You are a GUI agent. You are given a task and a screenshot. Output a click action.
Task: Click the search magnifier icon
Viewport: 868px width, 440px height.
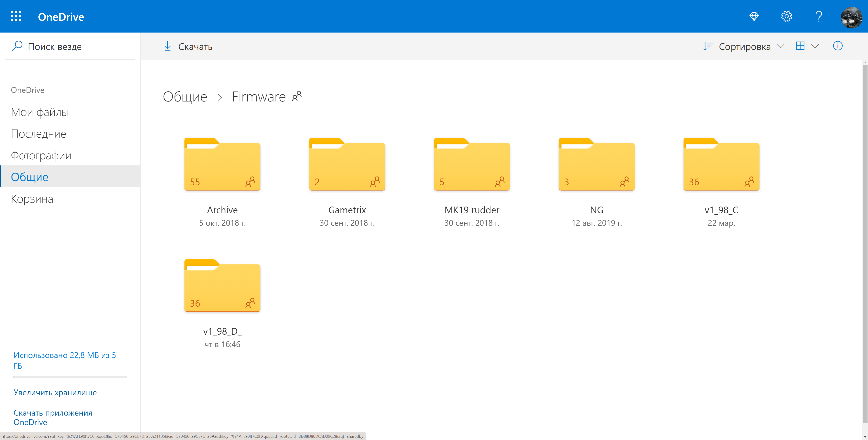[x=17, y=46]
